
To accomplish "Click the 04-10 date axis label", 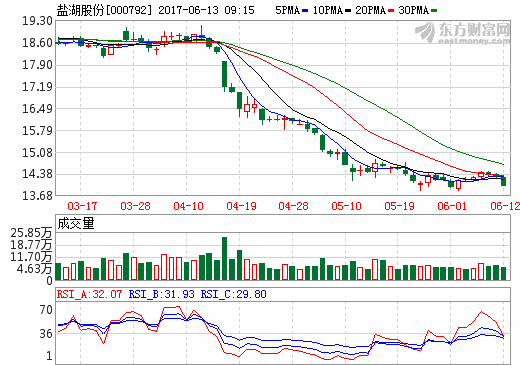I will pyautogui.click(x=188, y=206).
